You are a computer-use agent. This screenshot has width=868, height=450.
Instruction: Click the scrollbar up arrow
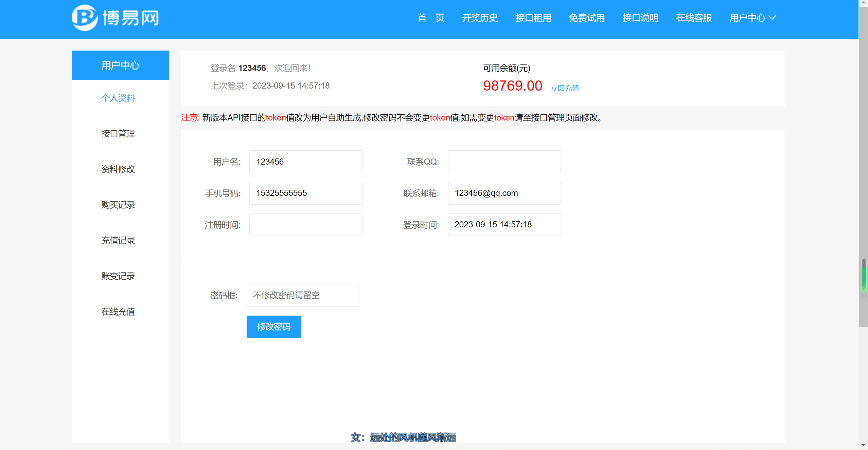(x=863, y=3)
